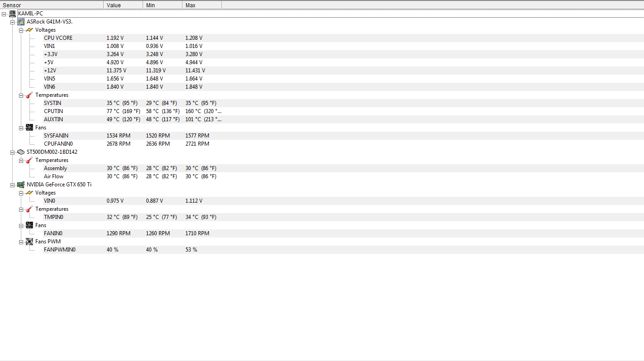Select the Assembly temperature row

pos(343,168)
